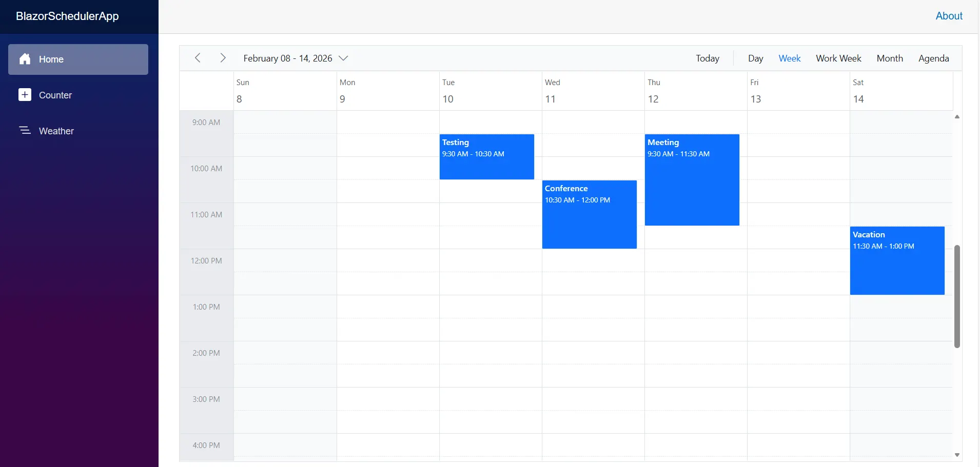Open the Conference appointment
The height and width of the screenshot is (467, 980).
(590, 214)
